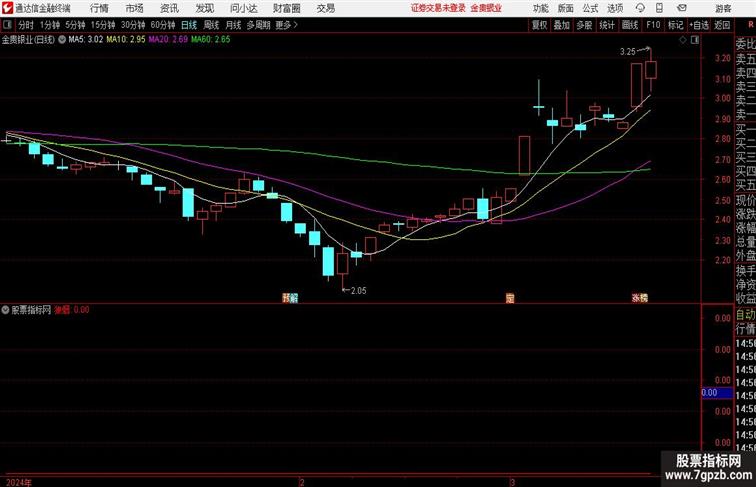Click the MA60: 2.65 value
756x487 pixels.
tap(211, 40)
